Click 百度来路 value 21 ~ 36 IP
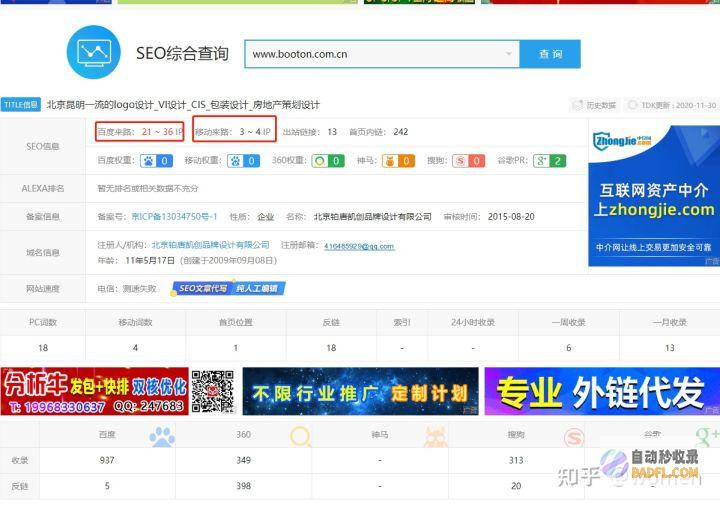 [162, 132]
